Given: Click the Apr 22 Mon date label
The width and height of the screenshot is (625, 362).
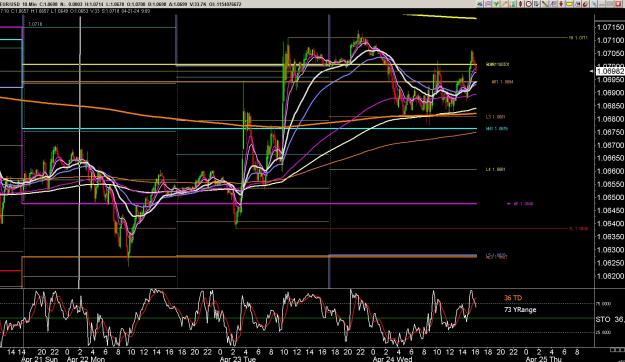Looking at the screenshot, I should 86,359.
